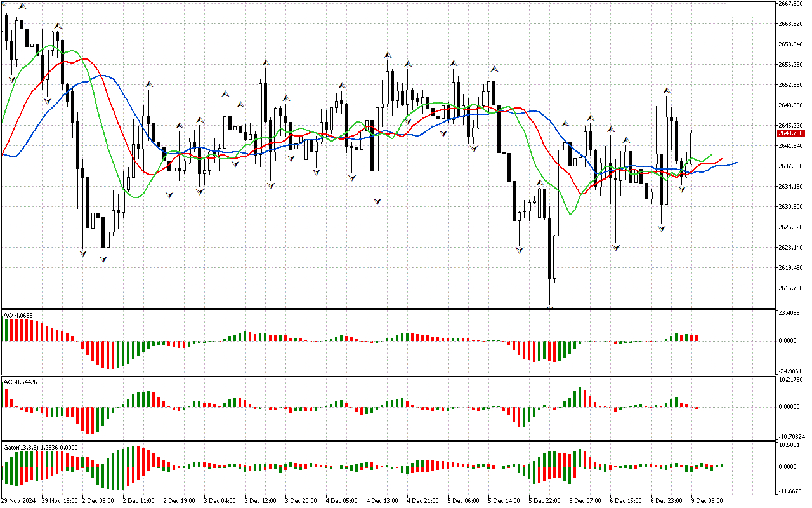
Task: Click the 6 Dec 23:00 time label
Action: point(667,500)
